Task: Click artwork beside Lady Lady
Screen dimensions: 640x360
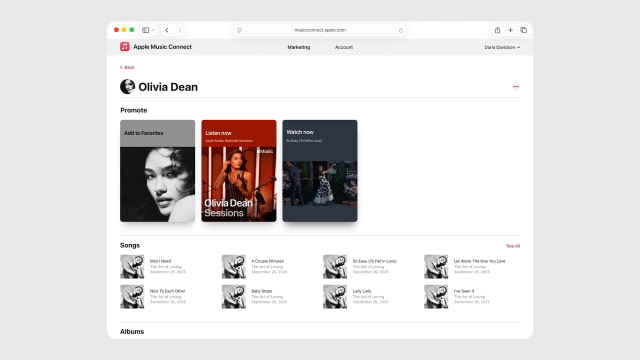Action: click(335, 297)
